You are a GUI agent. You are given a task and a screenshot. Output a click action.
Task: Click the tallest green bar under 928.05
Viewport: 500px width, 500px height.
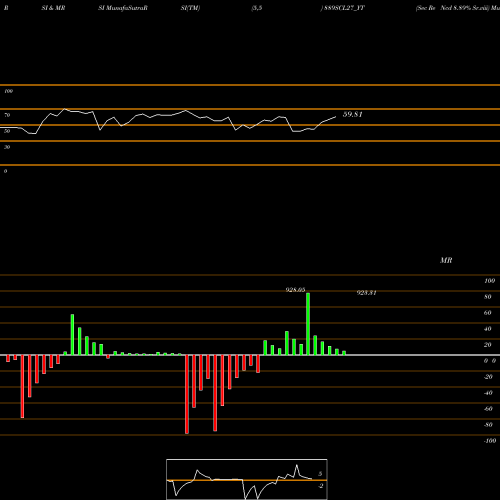pos(308,324)
